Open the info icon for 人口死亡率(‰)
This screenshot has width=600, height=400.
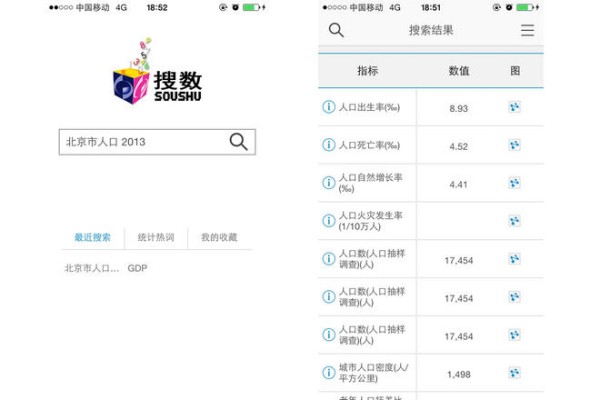(329, 145)
